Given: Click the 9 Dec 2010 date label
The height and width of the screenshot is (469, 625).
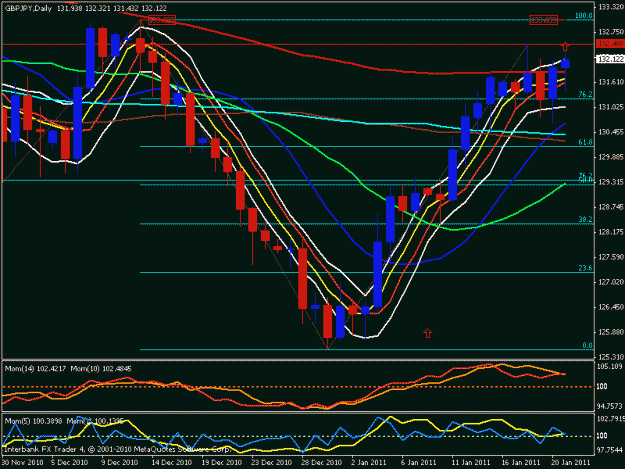Looking at the screenshot, I should [119, 463].
